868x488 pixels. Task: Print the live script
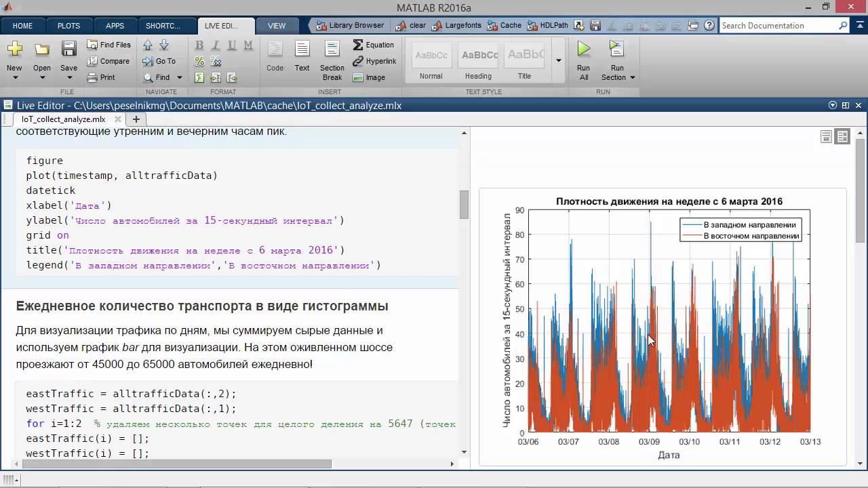(x=101, y=77)
